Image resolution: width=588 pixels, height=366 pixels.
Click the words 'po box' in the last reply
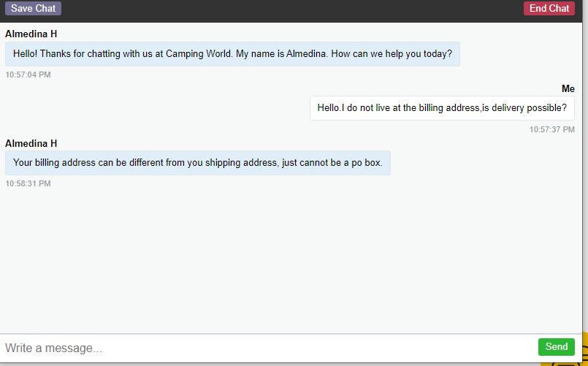[x=364, y=163]
